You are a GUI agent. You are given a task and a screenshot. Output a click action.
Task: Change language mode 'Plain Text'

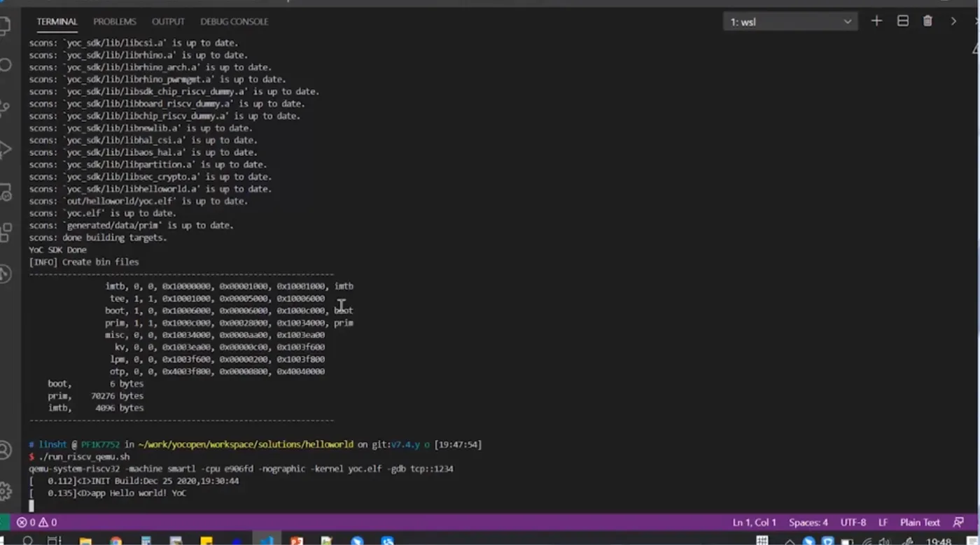pyautogui.click(x=920, y=523)
